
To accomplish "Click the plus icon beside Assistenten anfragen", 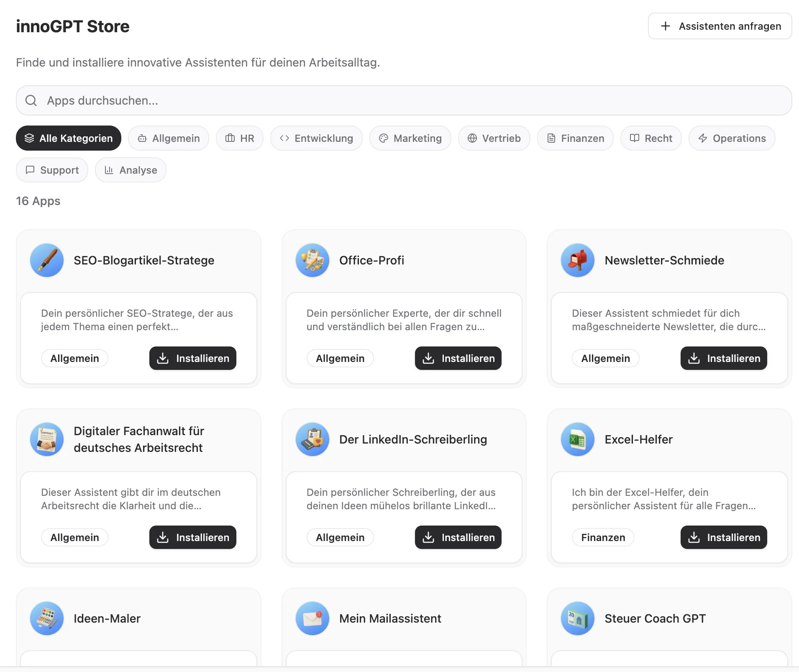I will pos(665,26).
